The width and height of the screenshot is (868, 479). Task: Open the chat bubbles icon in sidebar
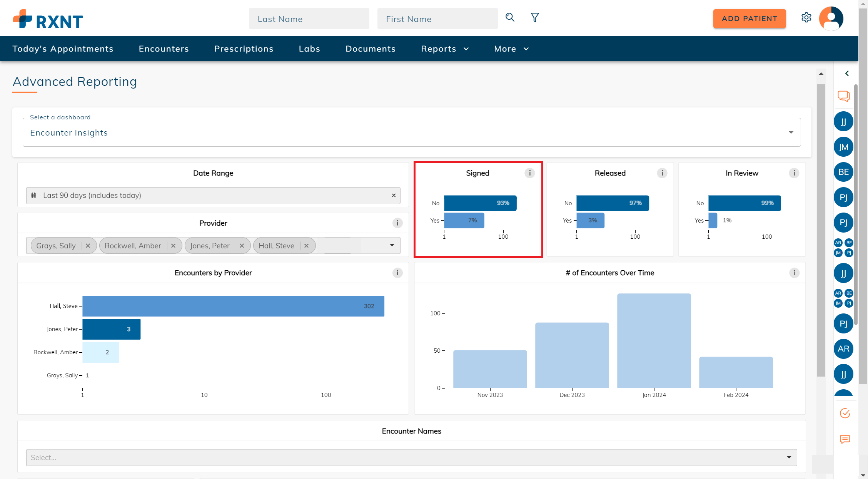(x=844, y=96)
